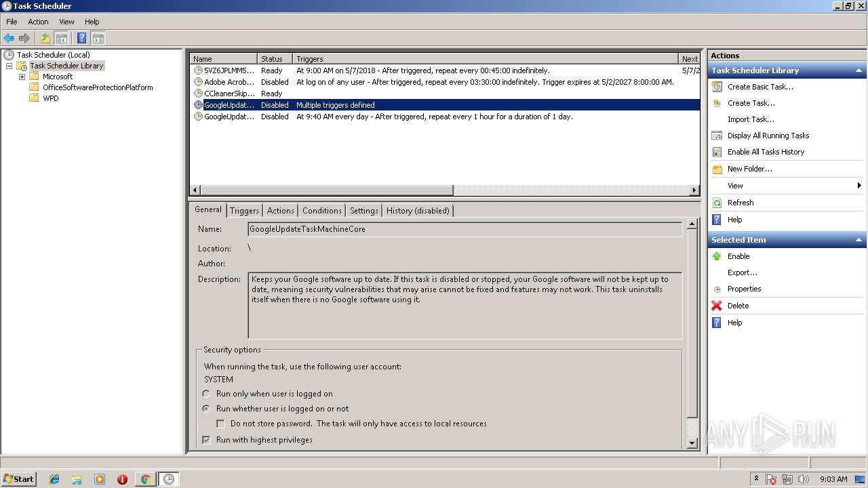Click Import Task... action
The height and width of the screenshot is (488, 868).
(x=751, y=119)
